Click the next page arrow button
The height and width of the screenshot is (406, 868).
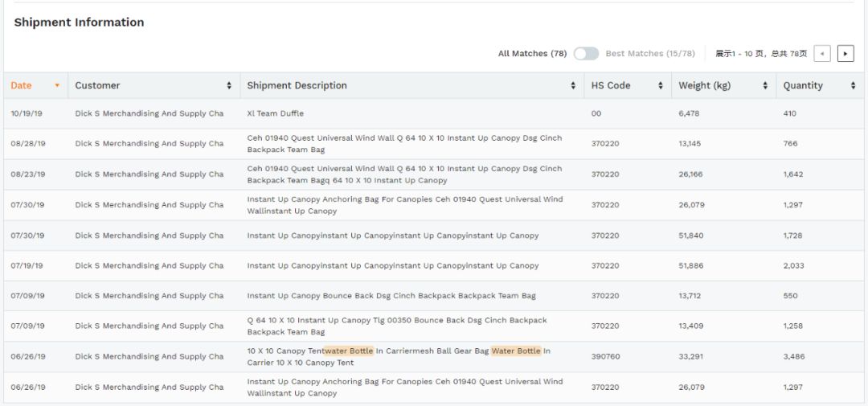click(x=845, y=54)
